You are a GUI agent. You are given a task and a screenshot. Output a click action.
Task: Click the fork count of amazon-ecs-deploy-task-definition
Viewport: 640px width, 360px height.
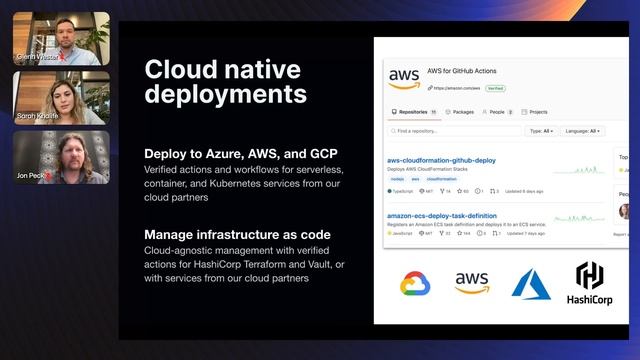coord(444,233)
